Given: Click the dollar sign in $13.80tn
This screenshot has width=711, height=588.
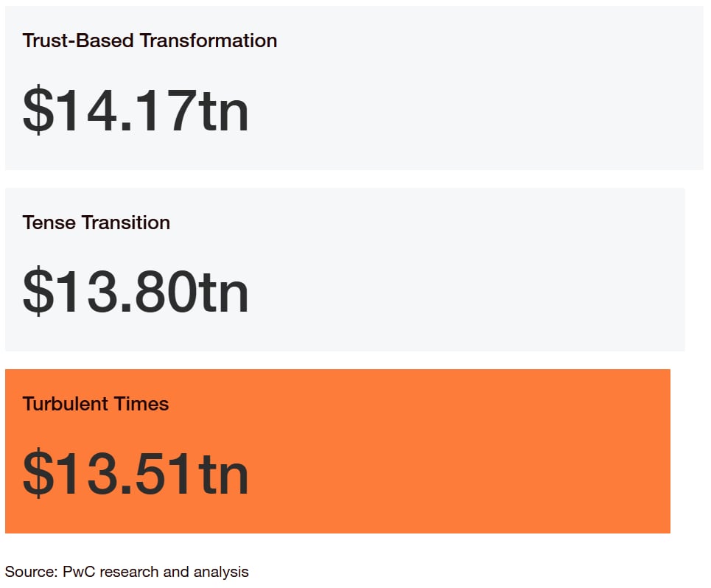Looking at the screenshot, I should [x=38, y=291].
